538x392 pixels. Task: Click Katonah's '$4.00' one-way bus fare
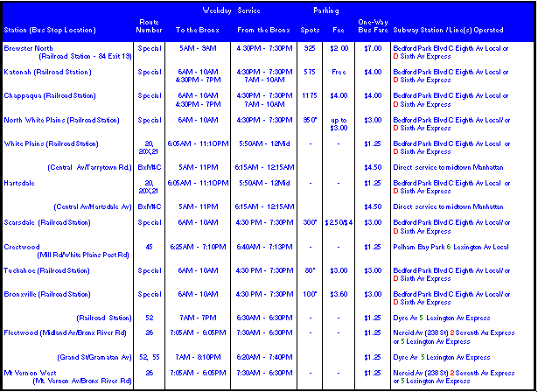[373, 72]
